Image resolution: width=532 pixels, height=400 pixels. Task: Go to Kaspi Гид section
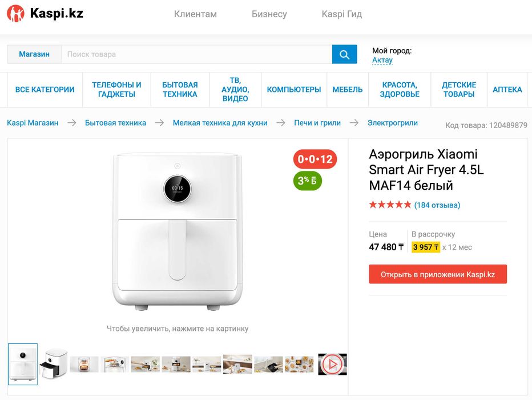coord(342,14)
